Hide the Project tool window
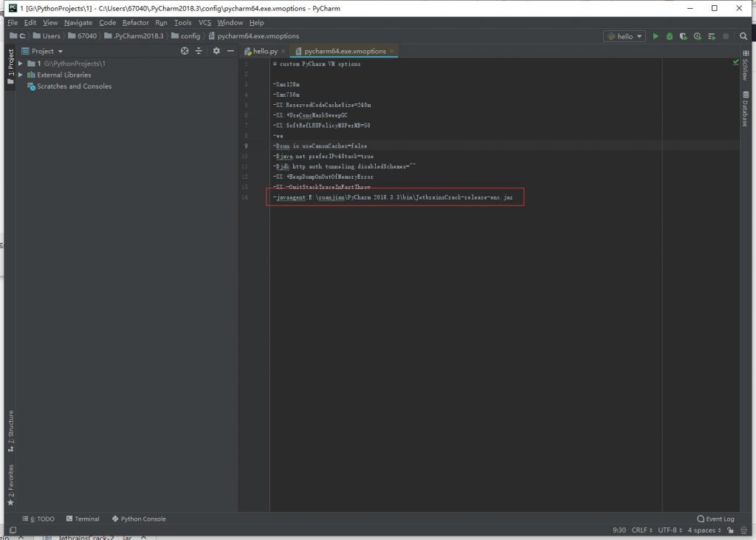The width and height of the screenshot is (756, 540). pyautogui.click(x=230, y=51)
